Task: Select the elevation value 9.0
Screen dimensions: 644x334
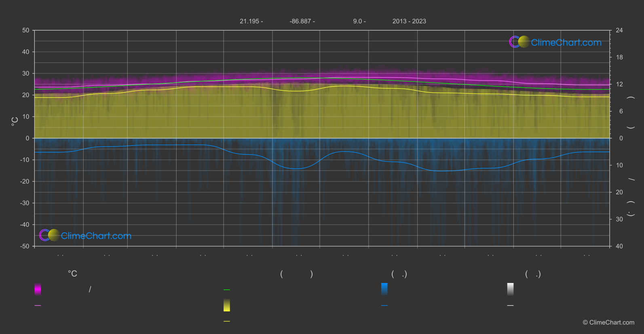Action: point(357,21)
